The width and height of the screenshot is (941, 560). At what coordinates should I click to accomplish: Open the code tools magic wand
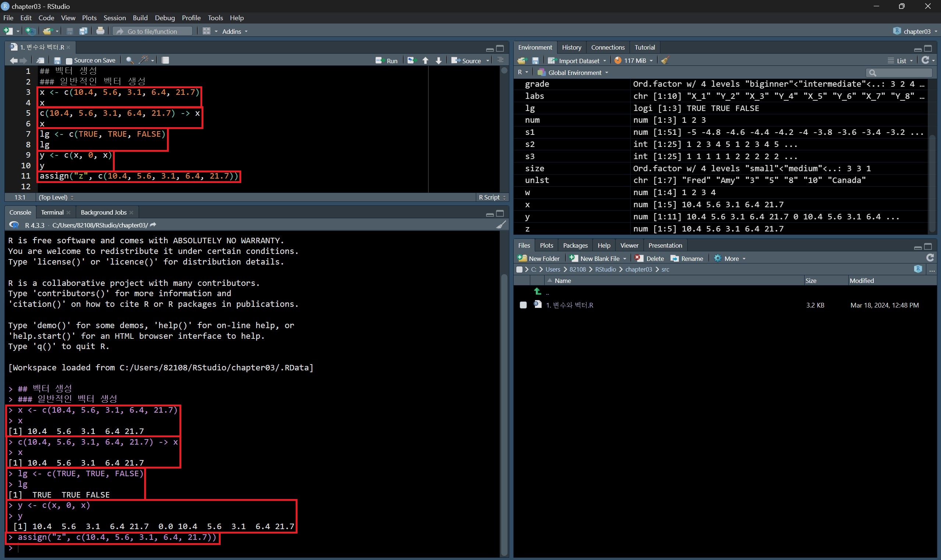[144, 60]
